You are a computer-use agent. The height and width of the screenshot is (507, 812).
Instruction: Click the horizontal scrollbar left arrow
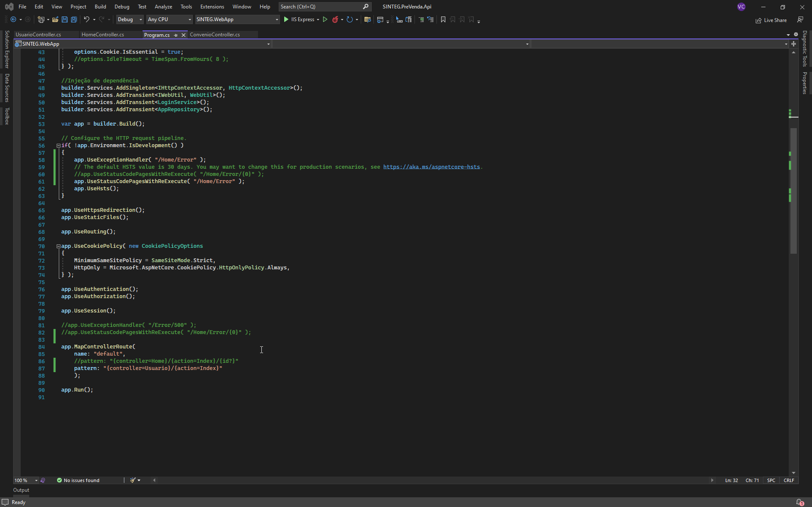coord(154,480)
